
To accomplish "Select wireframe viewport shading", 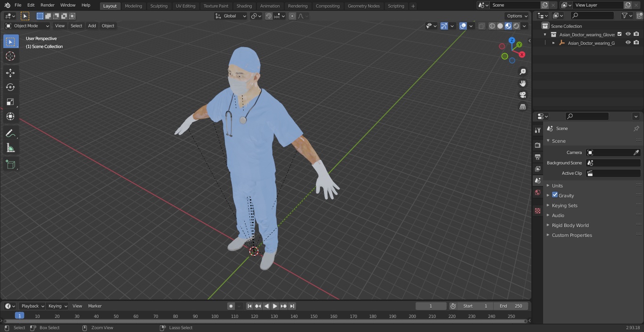I will [x=492, y=26].
